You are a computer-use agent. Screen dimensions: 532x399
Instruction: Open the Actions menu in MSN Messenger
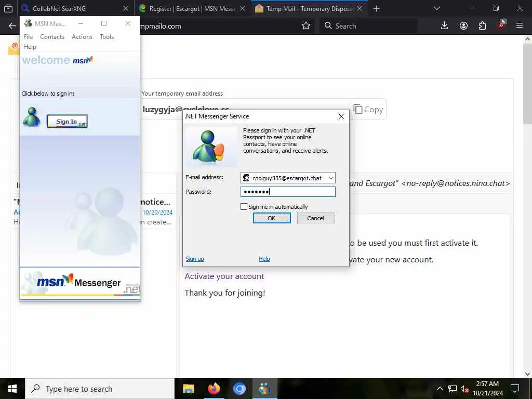[x=82, y=37]
